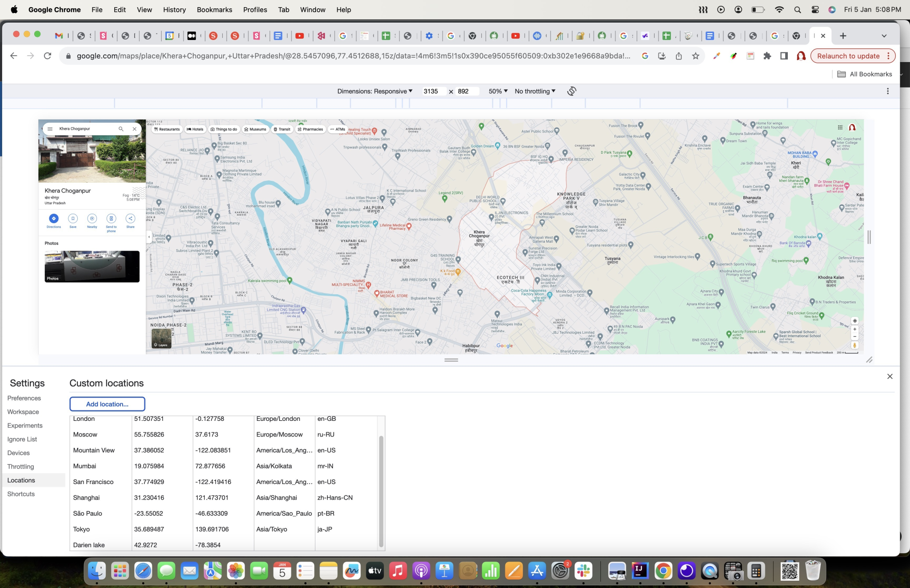Toggle Chrome side panel button
Image resolution: width=910 pixels, height=588 pixels.
pos(784,56)
